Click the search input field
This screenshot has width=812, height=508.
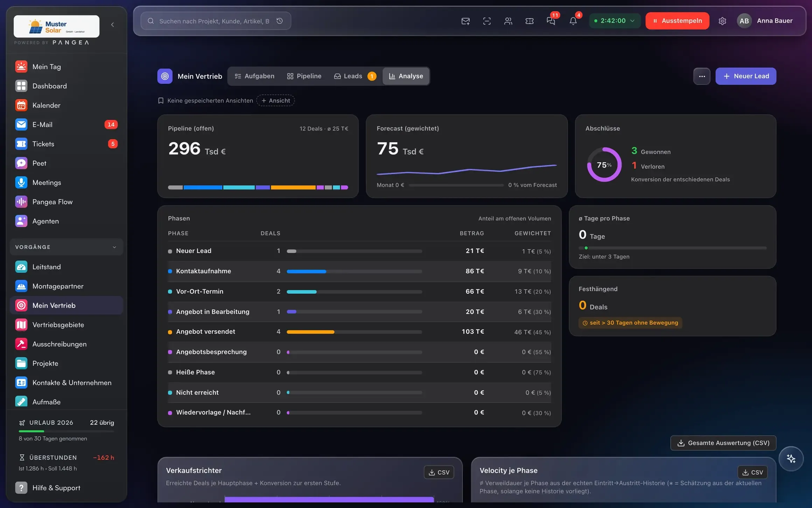(216, 21)
